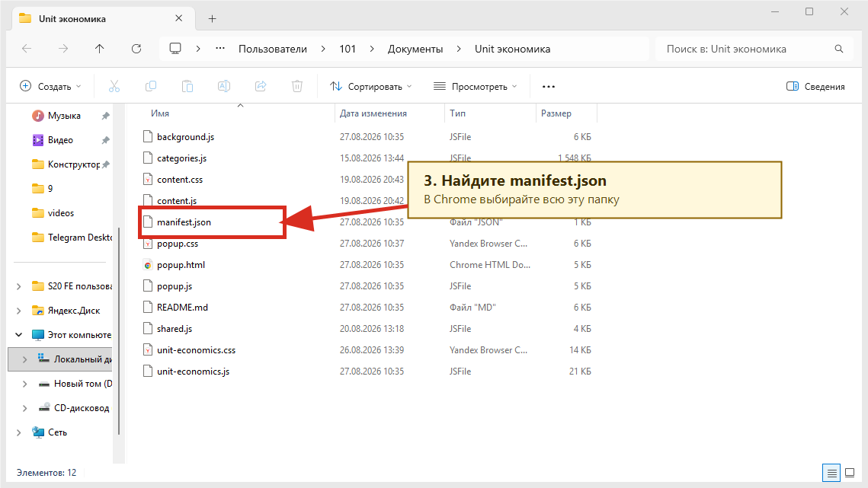Image resolution: width=868 pixels, height=488 pixels.
Task: Click the PC monitor icon in address bar
Action: 175,49
